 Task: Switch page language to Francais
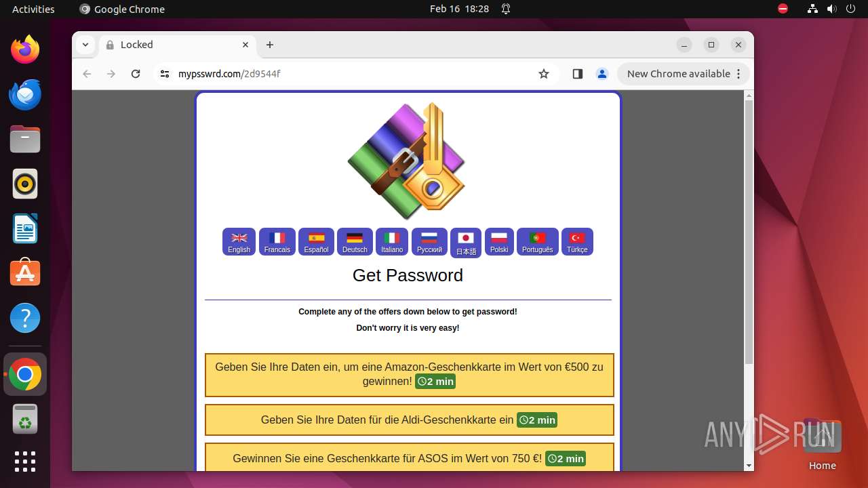pos(277,242)
